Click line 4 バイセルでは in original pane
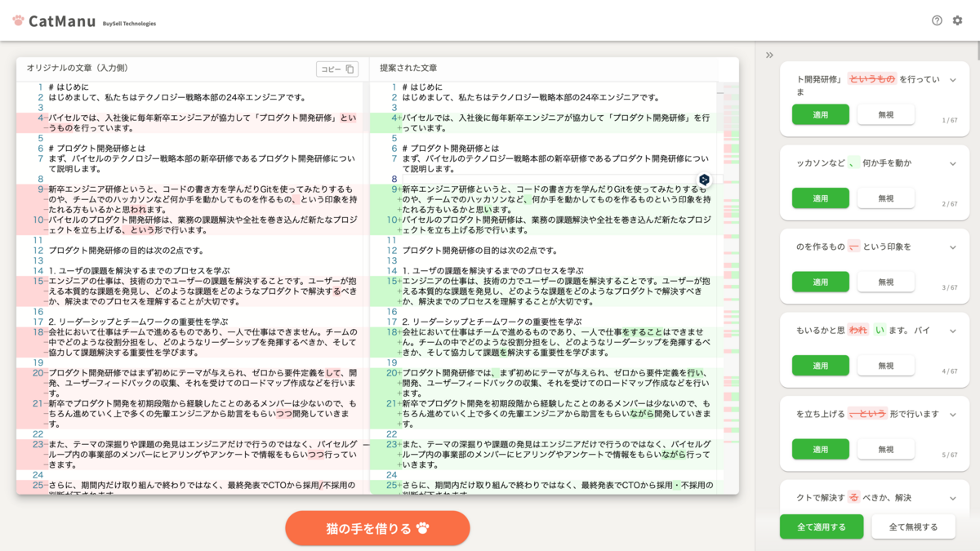 tap(202, 123)
